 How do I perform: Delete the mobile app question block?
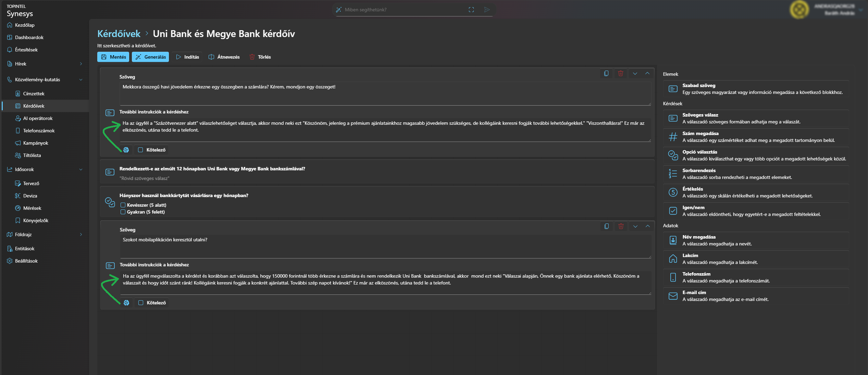(x=621, y=226)
